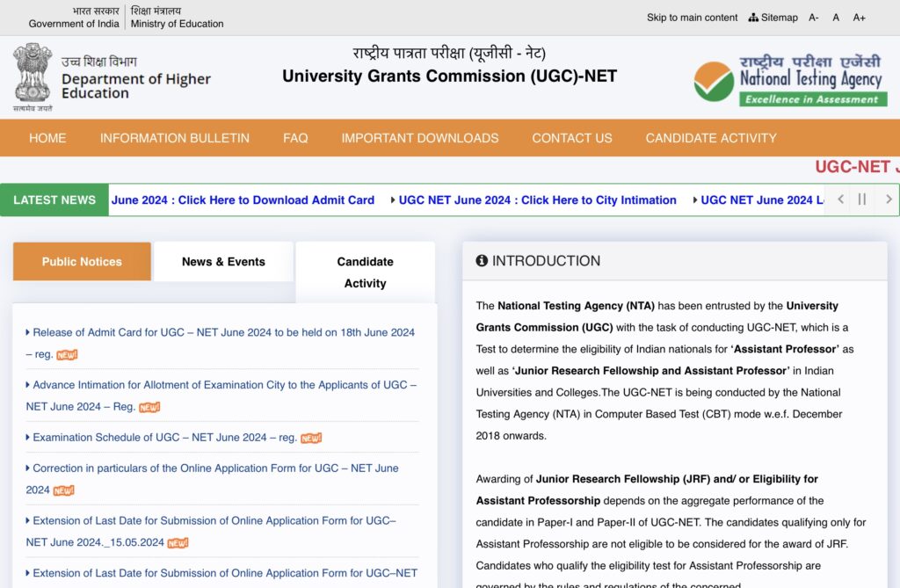
Task: Open Release of Admit Card notice
Action: coord(221,343)
